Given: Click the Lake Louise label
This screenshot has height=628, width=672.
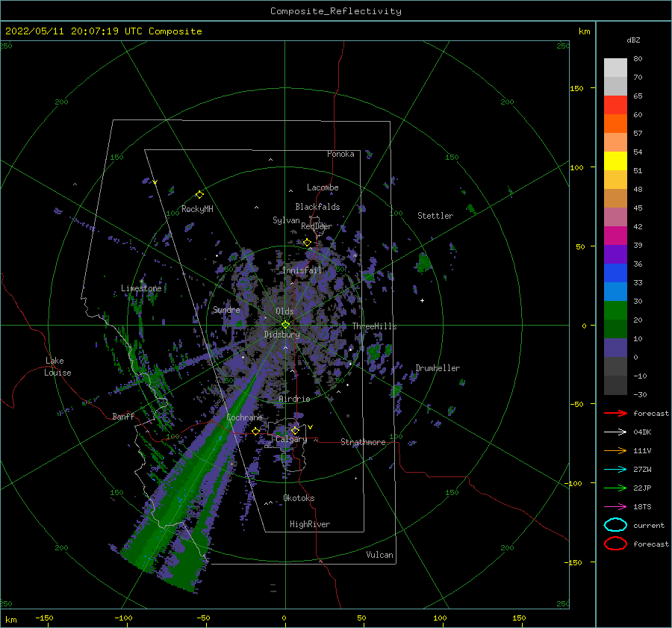Looking at the screenshot, I should point(57,367).
